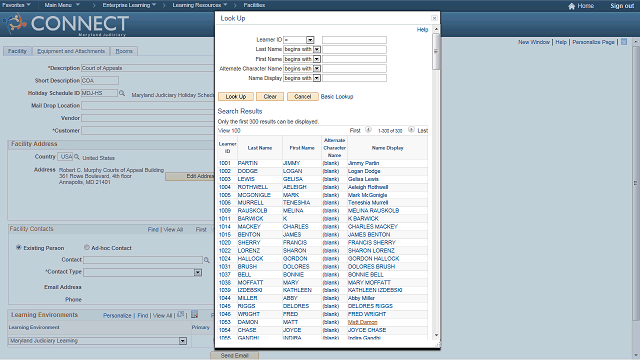Select learner 1004 ROTHWELL
The width and height of the screenshot is (640, 360).
(x=224, y=187)
